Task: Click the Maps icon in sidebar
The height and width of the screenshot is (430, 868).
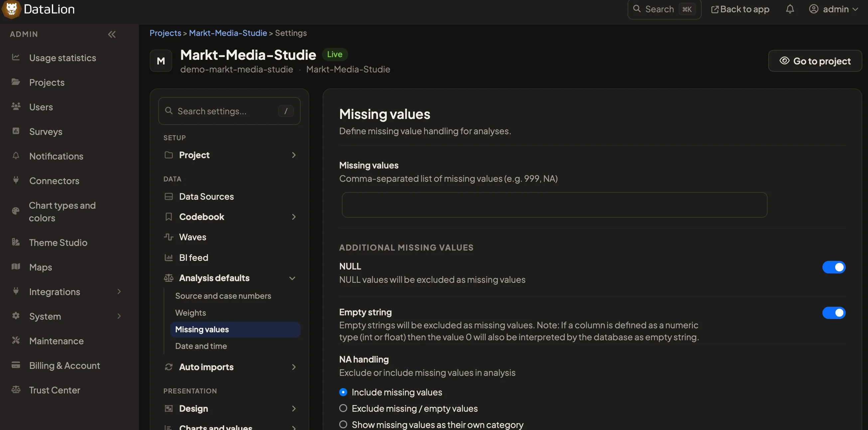Action: (x=16, y=267)
